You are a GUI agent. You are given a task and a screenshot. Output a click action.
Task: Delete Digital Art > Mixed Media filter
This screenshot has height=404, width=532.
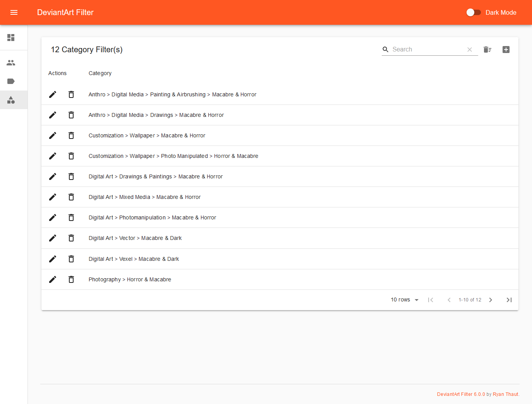[x=71, y=197]
